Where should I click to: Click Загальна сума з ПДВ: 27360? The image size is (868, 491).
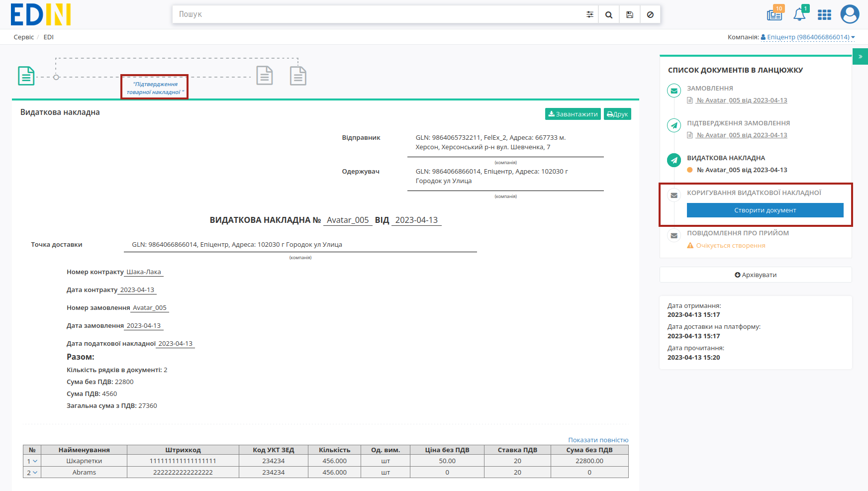click(112, 405)
